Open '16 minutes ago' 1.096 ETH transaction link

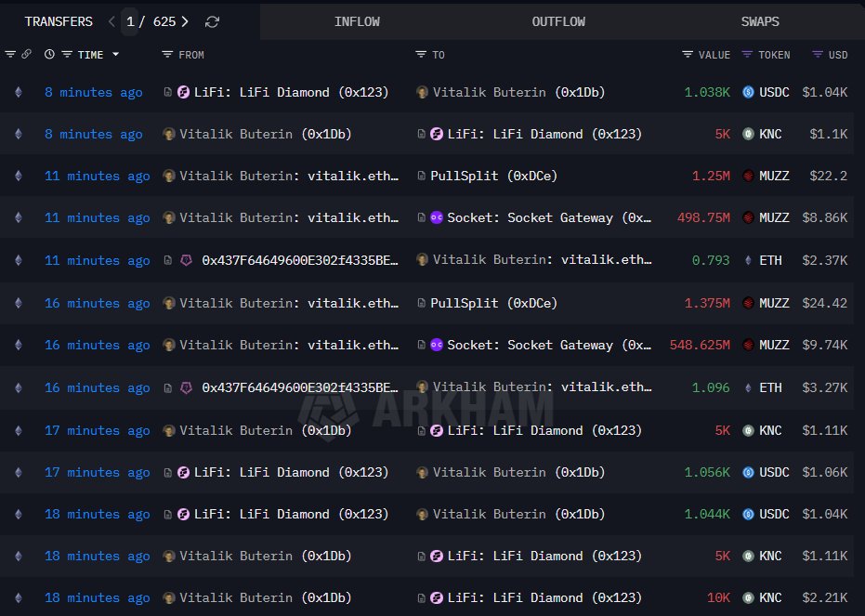coord(97,387)
